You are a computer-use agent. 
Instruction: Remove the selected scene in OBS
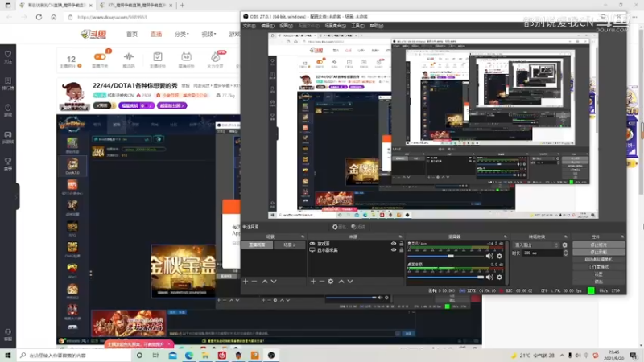pos(254,281)
